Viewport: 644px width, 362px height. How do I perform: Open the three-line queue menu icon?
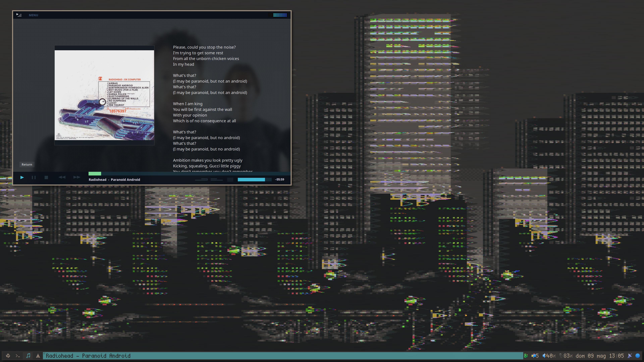(x=230, y=179)
